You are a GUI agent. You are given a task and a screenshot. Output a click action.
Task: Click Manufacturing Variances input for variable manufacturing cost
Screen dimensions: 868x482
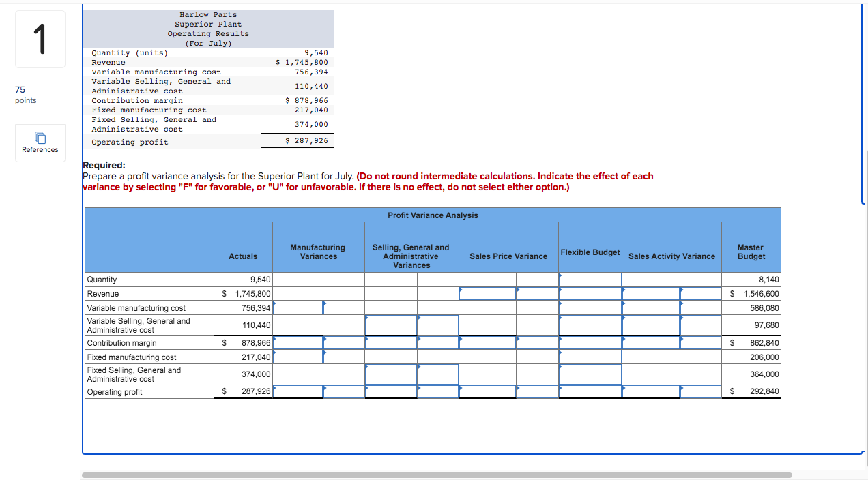(x=298, y=307)
